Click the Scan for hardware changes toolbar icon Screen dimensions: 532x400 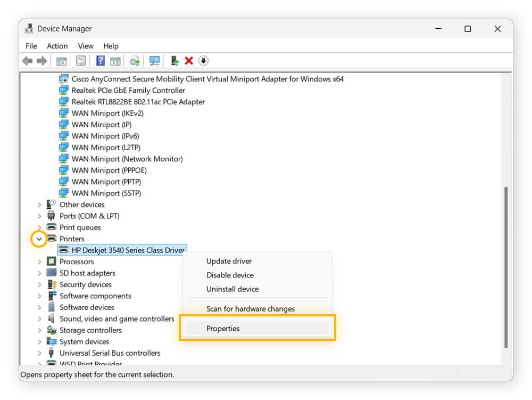click(154, 60)
